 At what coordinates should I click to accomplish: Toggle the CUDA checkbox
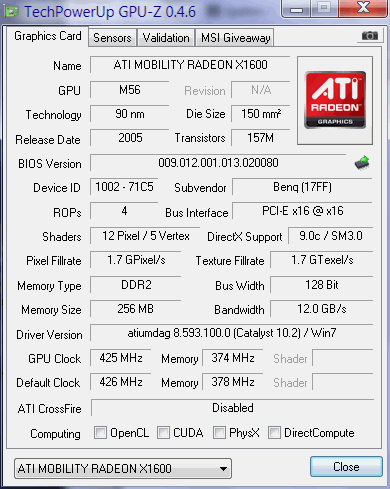pos(163,433)
